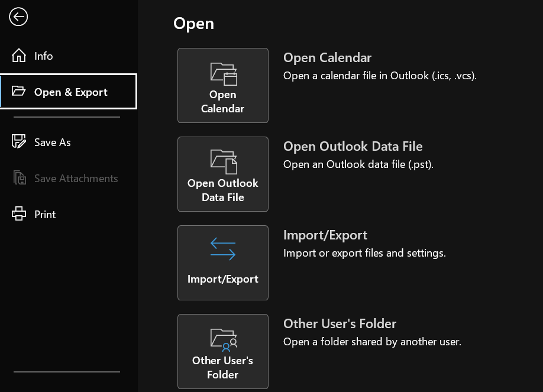Click the Import/Export heading text

325,235
